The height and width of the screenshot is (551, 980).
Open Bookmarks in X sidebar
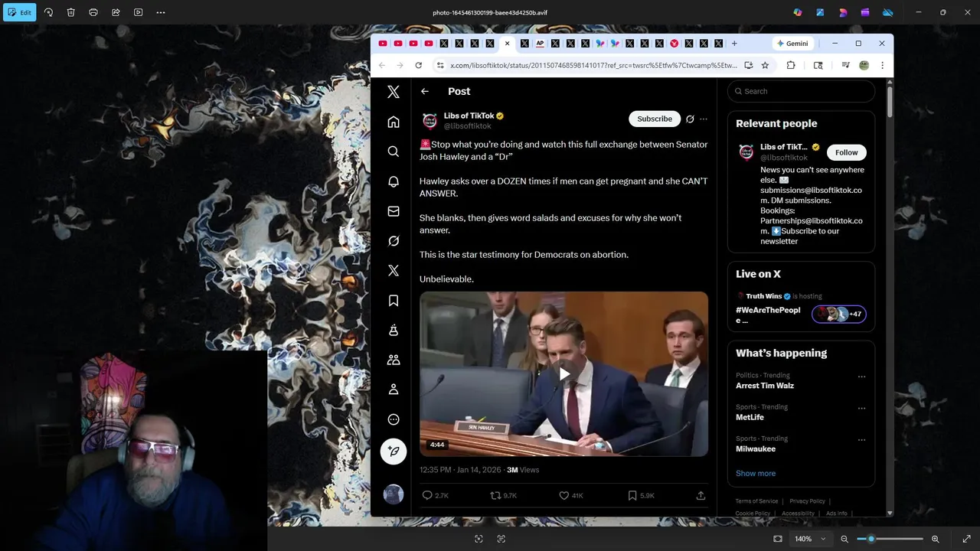394,301
